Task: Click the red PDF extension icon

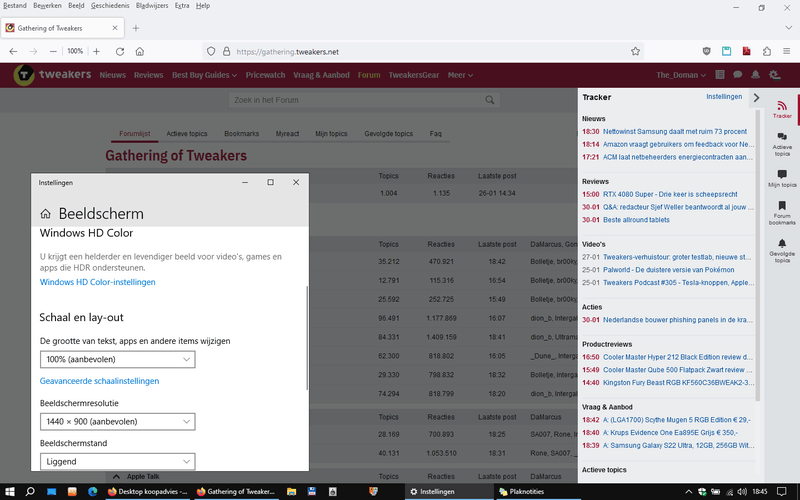Action: 746,52
